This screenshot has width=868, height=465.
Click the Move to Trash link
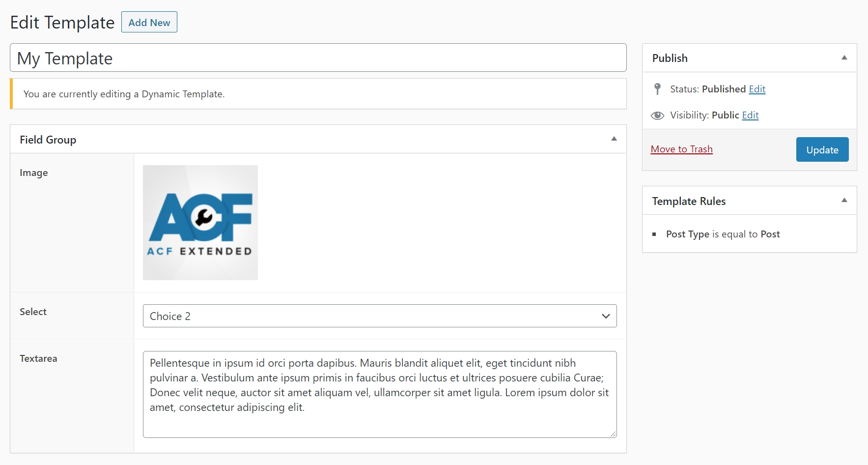point(681,149)
